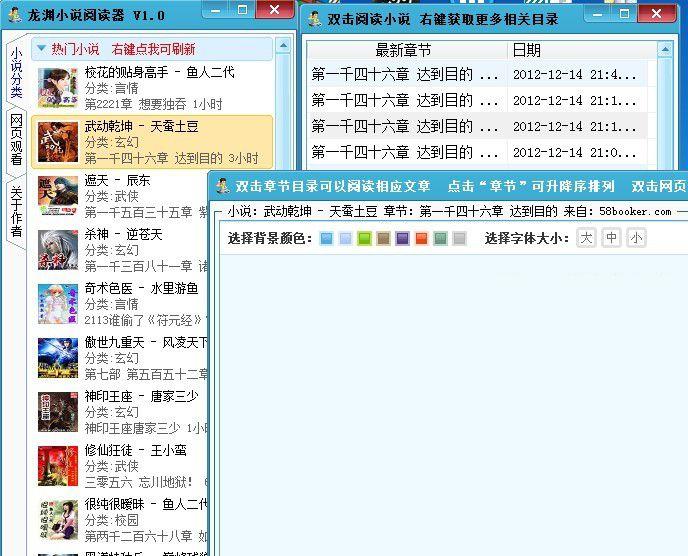Click the 日期 column header

(x=582, y=50)
